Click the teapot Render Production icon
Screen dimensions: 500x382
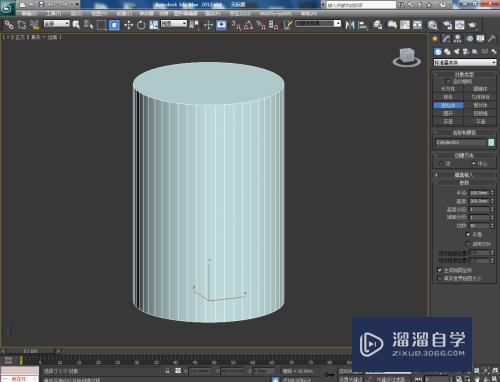point(472,25)
